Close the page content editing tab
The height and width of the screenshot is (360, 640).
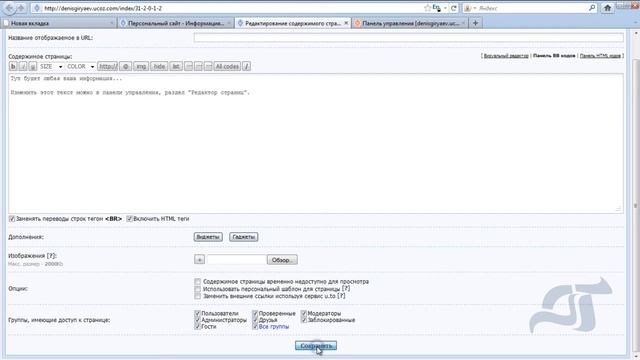(346, 23)
